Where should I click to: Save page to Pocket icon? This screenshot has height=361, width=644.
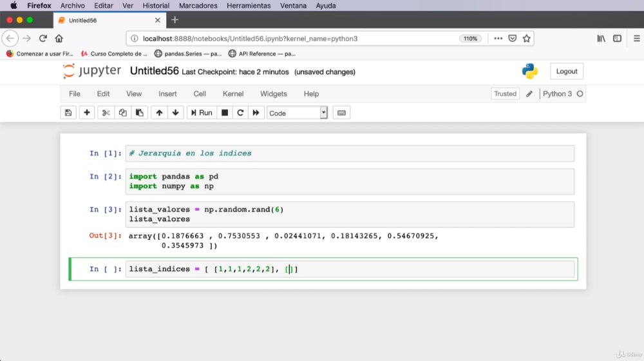(x=512, y=38)
